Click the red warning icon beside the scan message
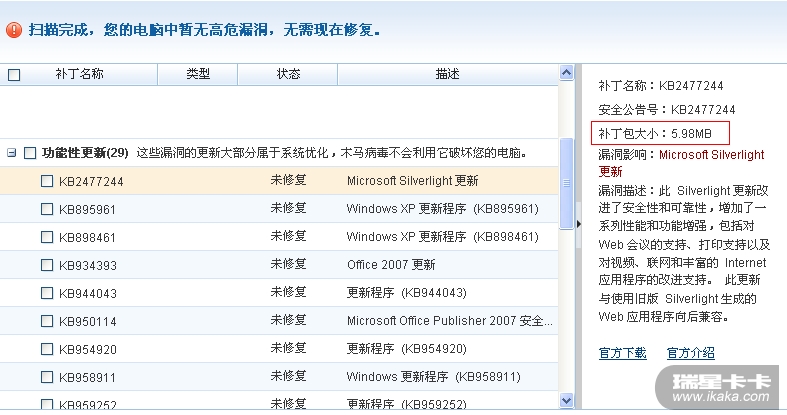 14,30
